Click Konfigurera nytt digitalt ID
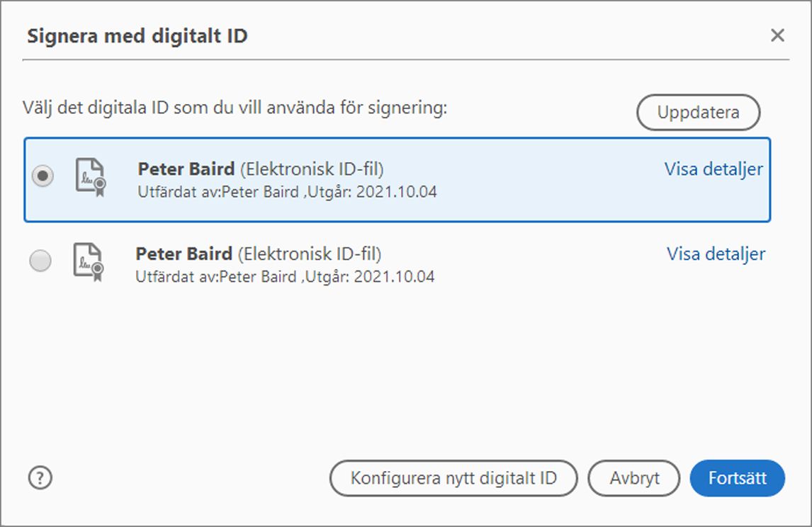The width and height of the screenshot is (812, 527). click(453, 478)
